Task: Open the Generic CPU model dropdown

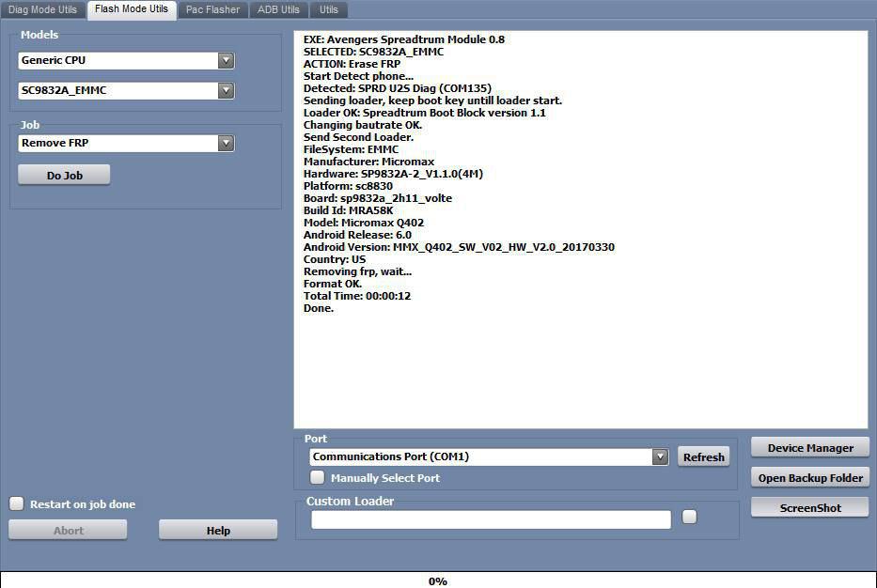Action: 126,60
